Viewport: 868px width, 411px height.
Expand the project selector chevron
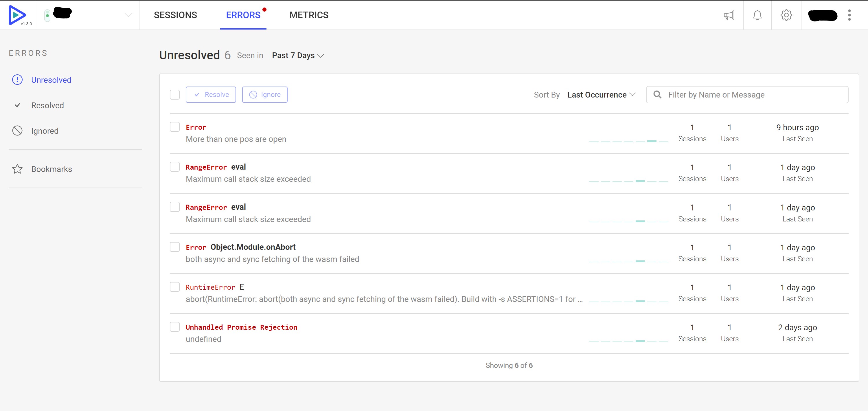coord(128,15)
